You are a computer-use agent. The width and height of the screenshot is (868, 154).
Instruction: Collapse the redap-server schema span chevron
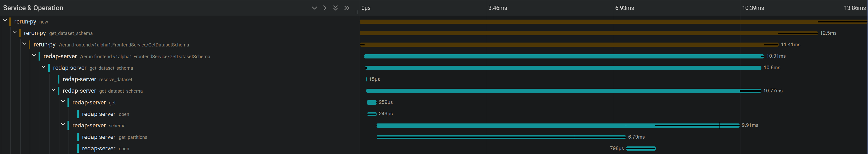point(63,125)
